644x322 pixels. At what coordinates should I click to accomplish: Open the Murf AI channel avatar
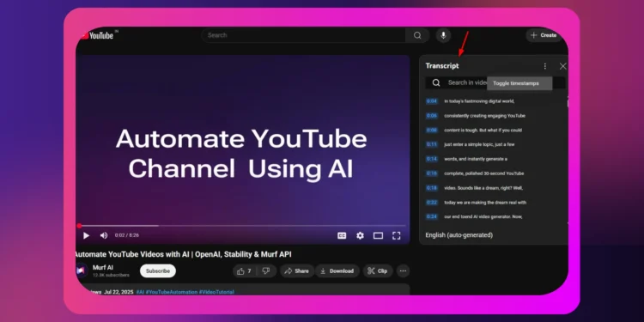click(x=81, y=270)
